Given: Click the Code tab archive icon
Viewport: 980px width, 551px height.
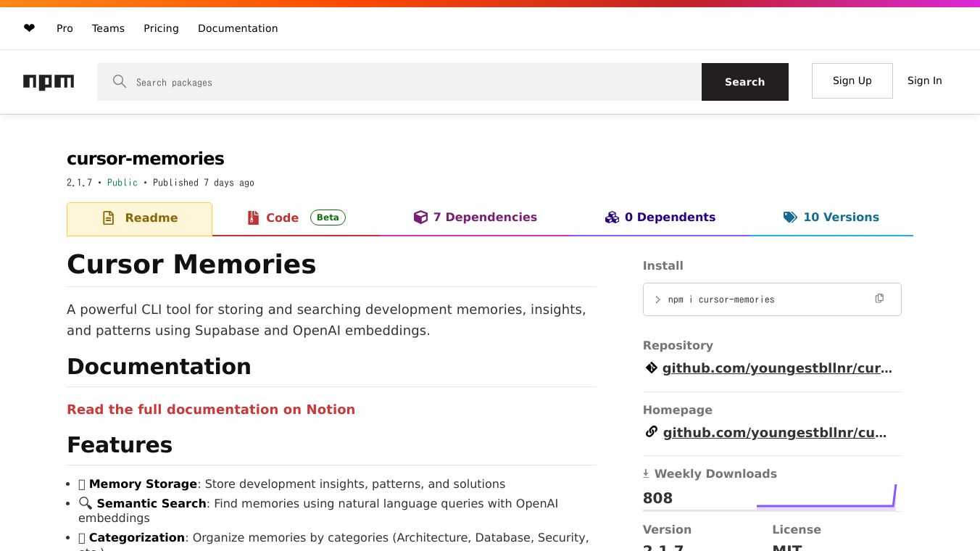Looking at the screenshot, I should pyautogui.click(x=253, y=217).
